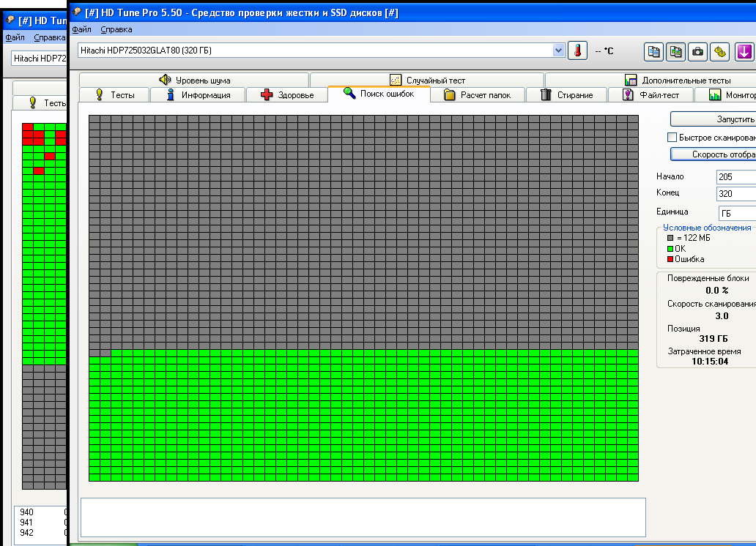Open the Файл menu

[82, 30]
